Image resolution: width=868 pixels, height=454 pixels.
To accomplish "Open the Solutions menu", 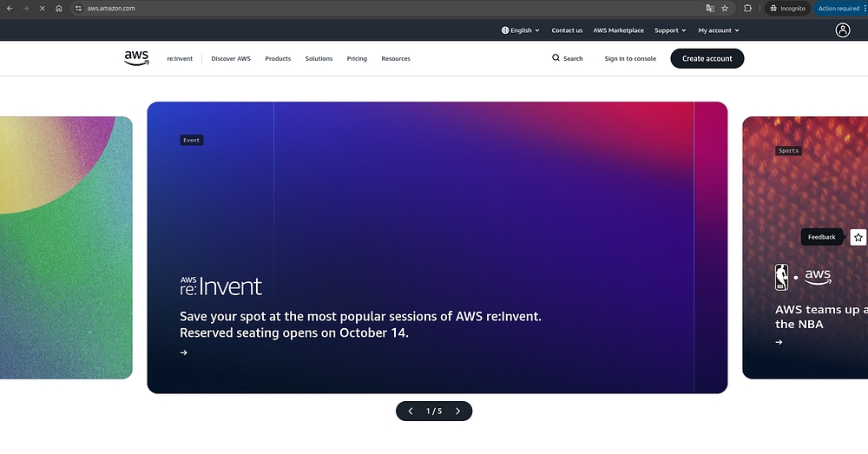I will [319, 59].
